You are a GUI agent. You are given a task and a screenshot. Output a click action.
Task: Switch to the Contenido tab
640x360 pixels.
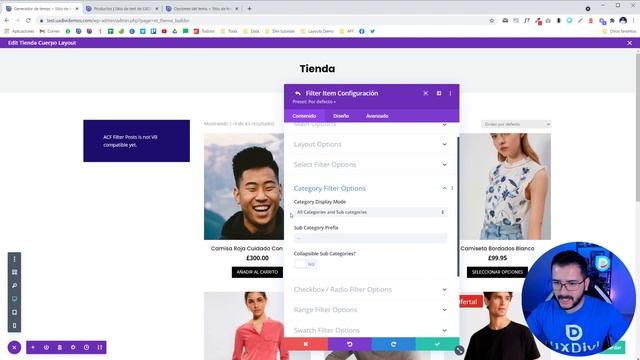(304, 116)
